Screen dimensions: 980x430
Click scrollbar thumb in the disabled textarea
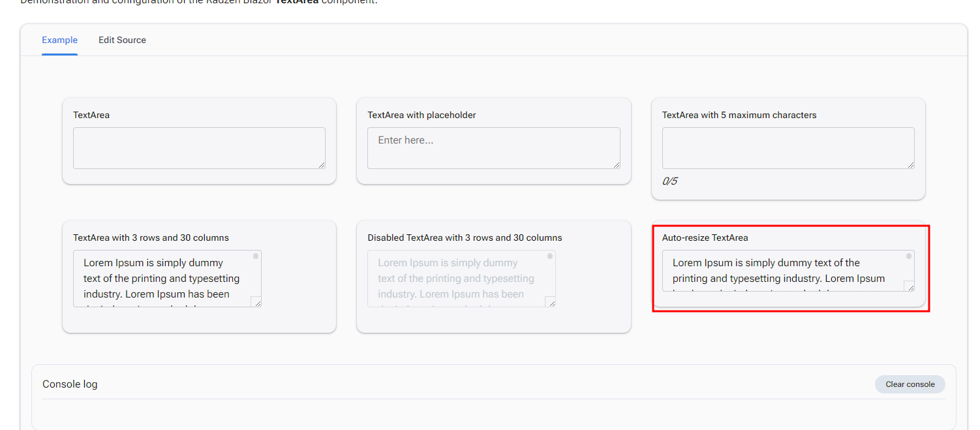(550, 256)
